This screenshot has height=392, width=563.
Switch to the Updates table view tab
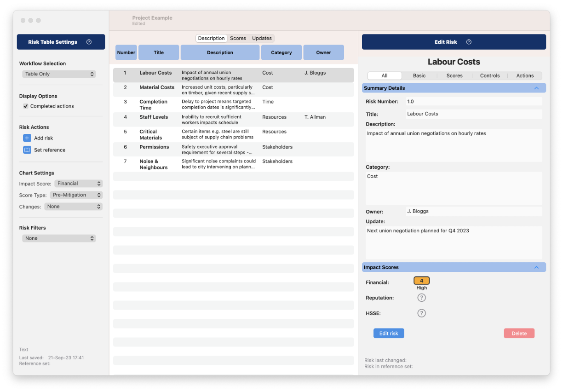point(262,38)
